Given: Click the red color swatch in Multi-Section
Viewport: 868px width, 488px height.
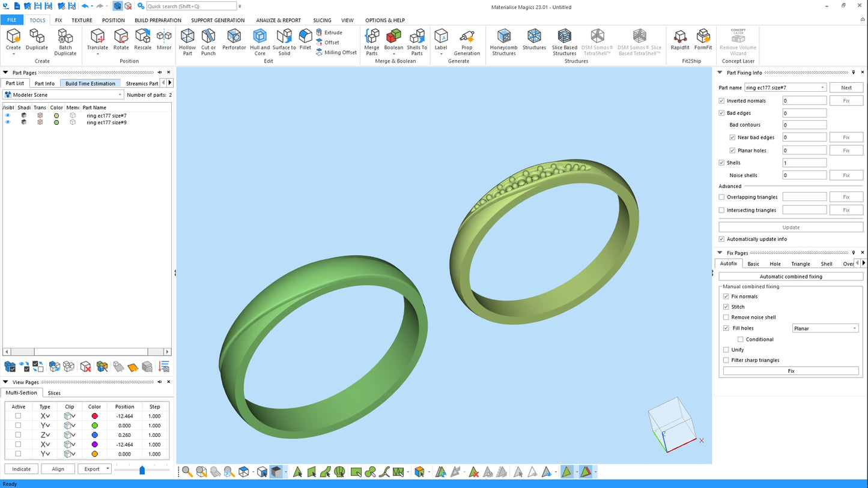Looking at the screenshot, I should pyautogui.click(x=94, y=416).
